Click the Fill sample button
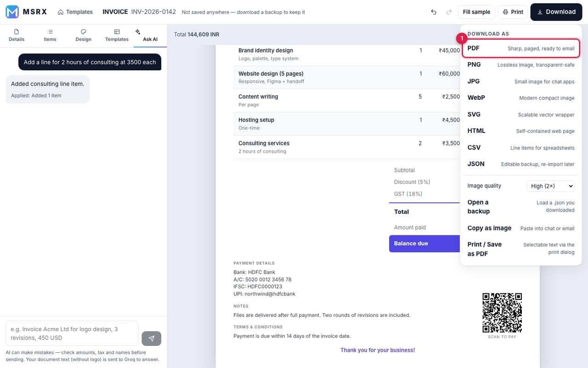 point(476,12)
